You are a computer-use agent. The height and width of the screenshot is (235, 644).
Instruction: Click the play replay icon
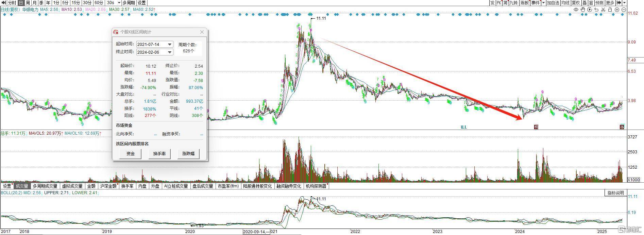pos(590,10)
